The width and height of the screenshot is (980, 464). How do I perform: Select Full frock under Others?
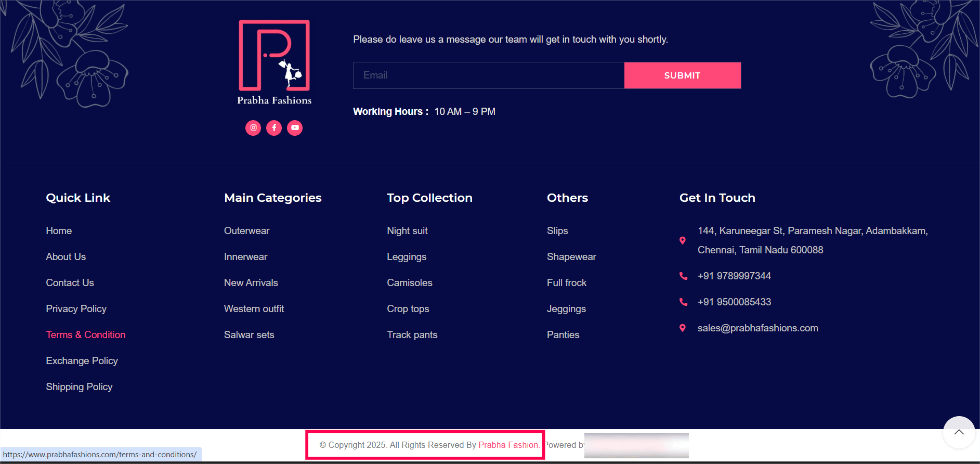[x=567, y=282]
